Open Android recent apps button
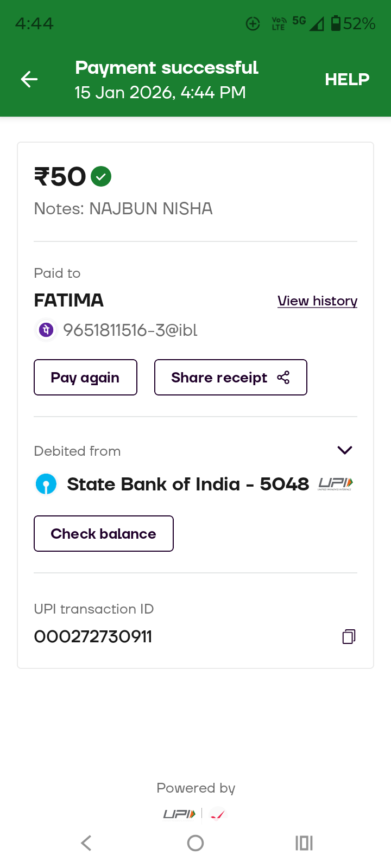 [x=304, y=843]
